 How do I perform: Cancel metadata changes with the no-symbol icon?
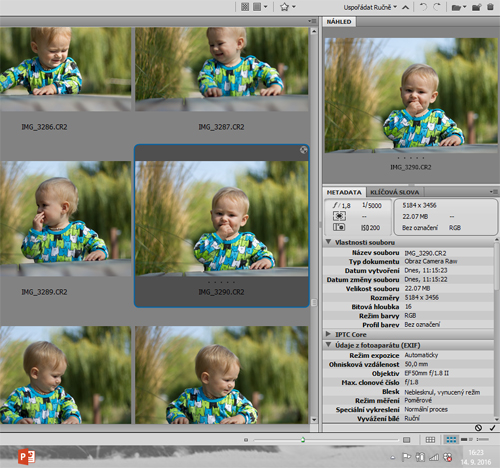478,428
